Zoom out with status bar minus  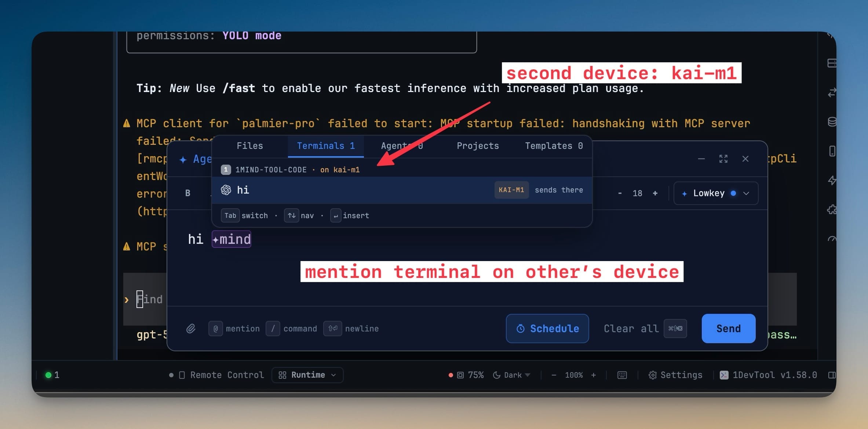point(554,375)
